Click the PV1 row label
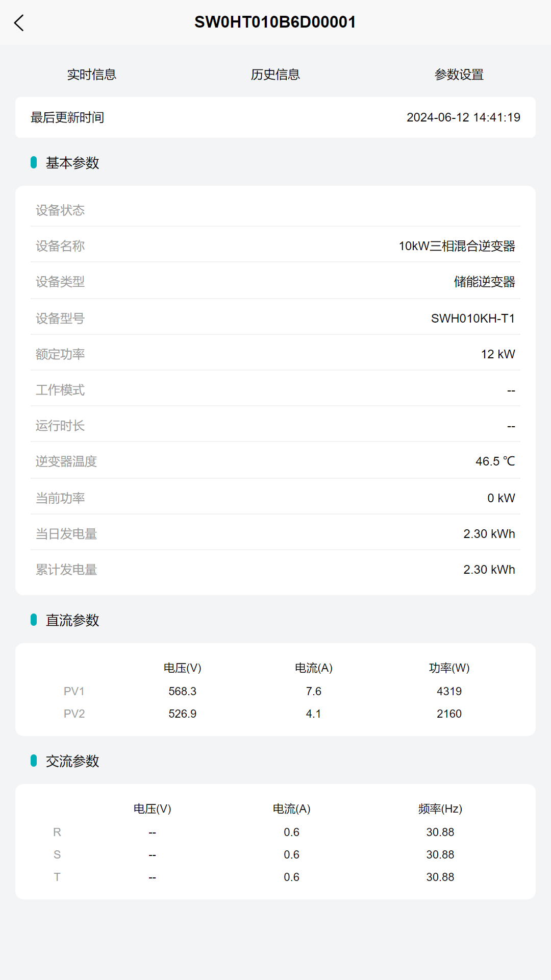Image resolution: width=551 pixels, height=980 pixels. click(74, 691)
